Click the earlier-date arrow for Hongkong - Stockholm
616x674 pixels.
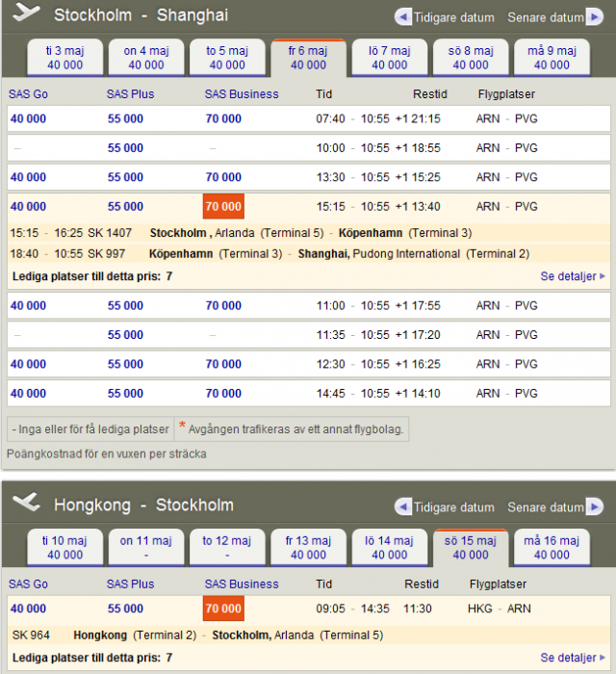click(403, 507)
